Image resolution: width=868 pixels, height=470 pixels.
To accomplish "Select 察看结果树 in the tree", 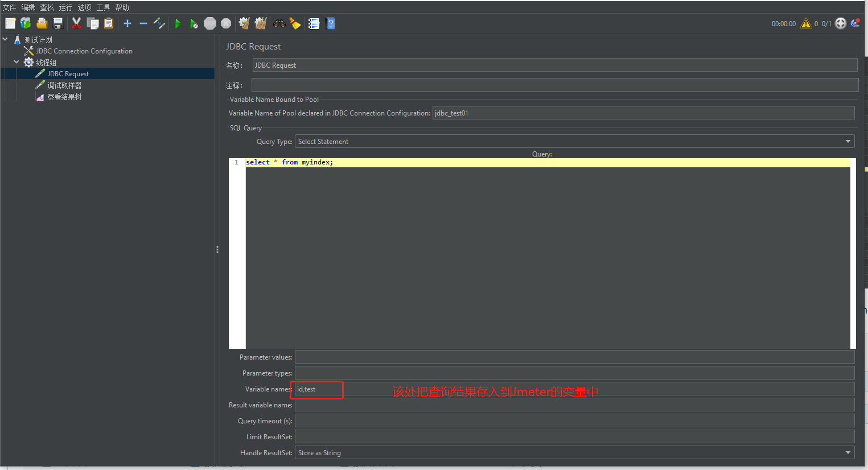I will pyautogui.click(x=64, y=97).
